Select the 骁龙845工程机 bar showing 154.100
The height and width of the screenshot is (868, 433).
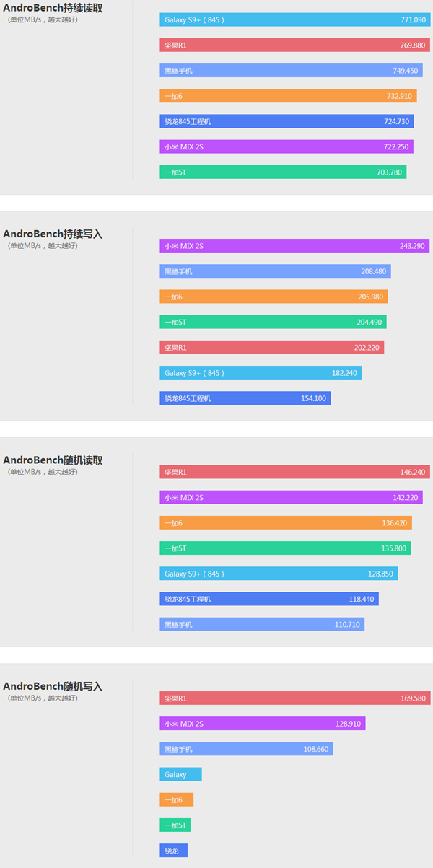pyautogui.click(x=245, y=398)
